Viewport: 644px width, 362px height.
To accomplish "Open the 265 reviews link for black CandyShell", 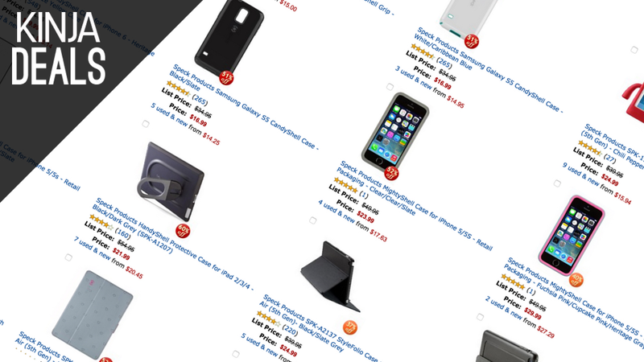I will (200, 100).
